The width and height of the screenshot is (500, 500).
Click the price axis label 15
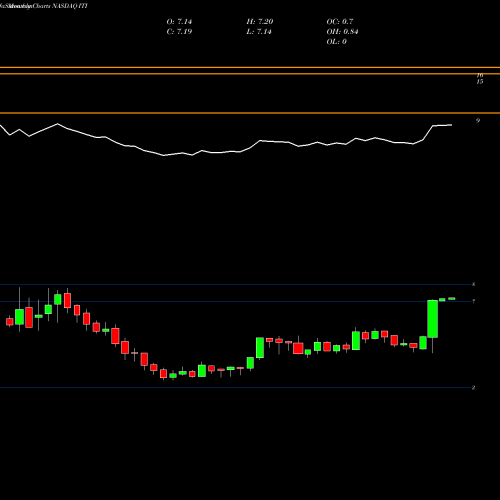(x=480, y=81)
